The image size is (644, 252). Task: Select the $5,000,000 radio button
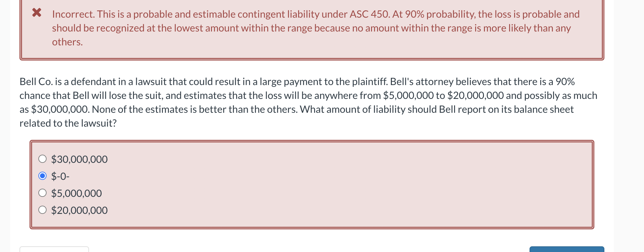pyautogui.click(x=43, y=193)
